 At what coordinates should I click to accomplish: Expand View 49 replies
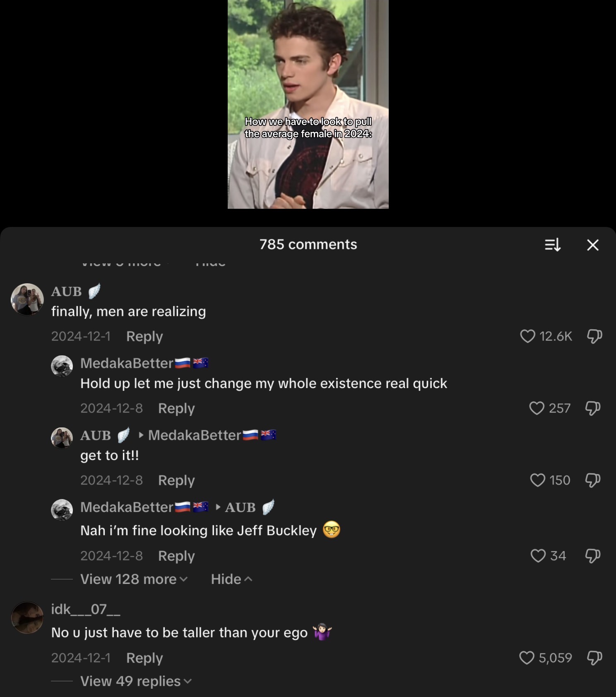[136, 681]
